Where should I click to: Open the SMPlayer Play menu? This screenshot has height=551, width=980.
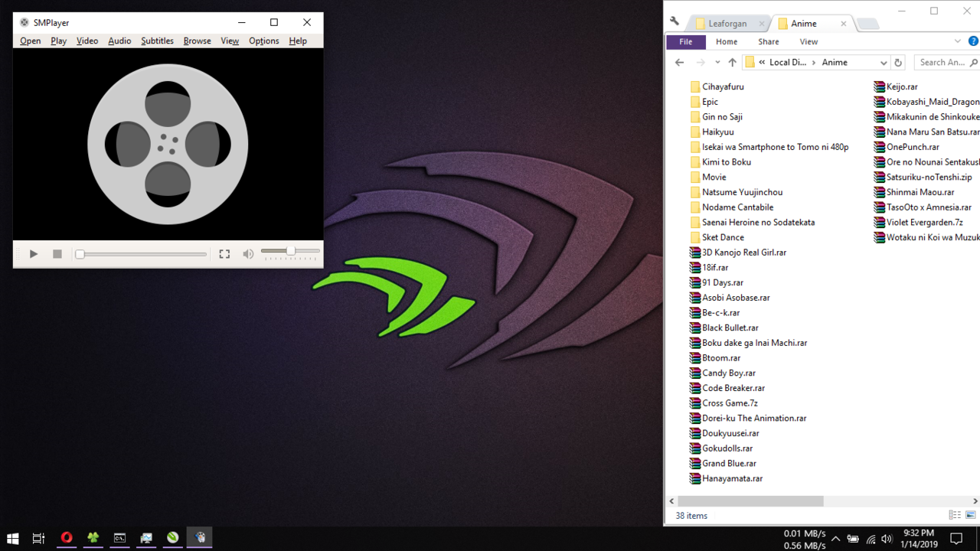[59, 41]
